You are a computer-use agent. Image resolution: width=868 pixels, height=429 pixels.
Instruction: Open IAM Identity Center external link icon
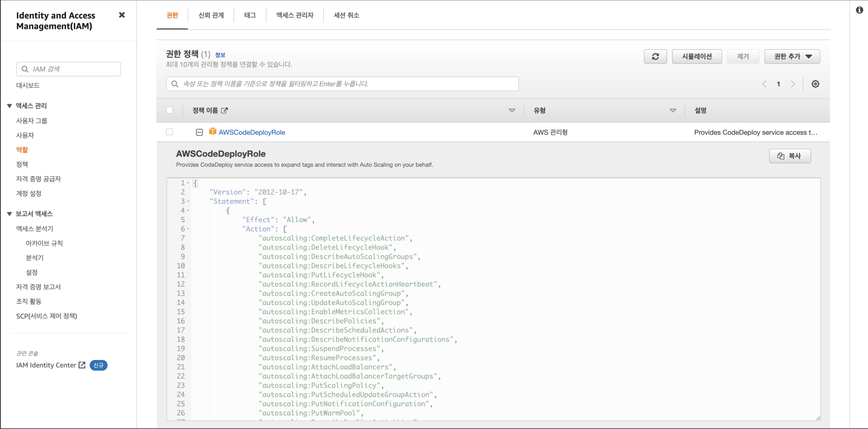pyautogui.click(x=82, y=365)
